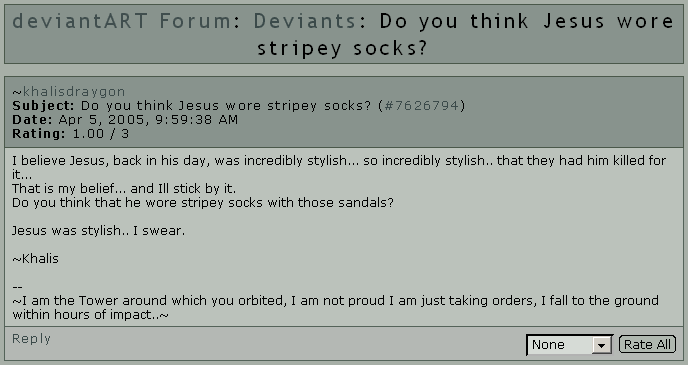
Task: Click the sentence about socks with sandals
Action: pyautogui.click(x=203, y=203)
